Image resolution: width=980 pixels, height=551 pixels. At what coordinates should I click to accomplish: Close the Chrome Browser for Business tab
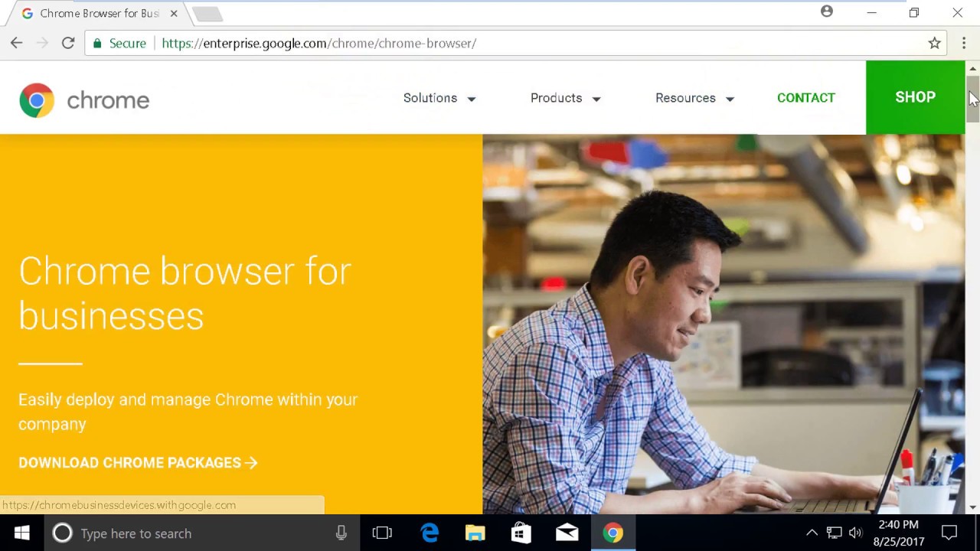coord(174,14)
